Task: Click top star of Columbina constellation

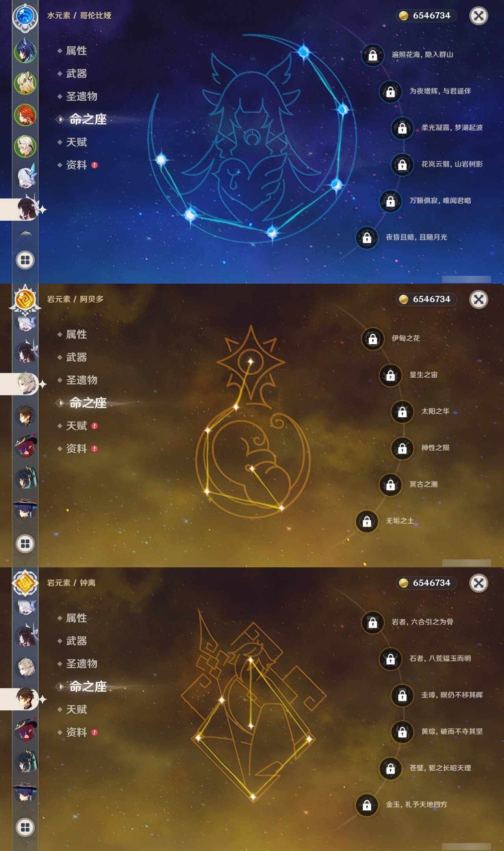Action: click(x=304, y=52)
